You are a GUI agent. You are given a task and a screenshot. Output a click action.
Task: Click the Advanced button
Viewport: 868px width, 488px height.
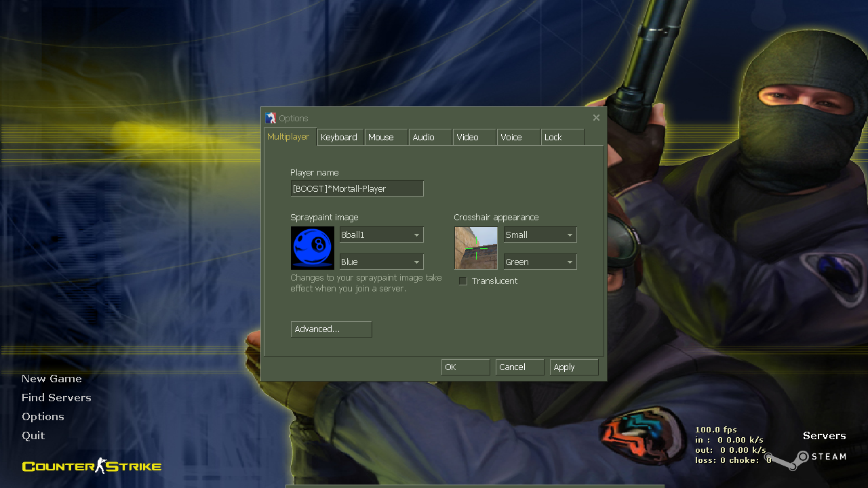point(331,329)
